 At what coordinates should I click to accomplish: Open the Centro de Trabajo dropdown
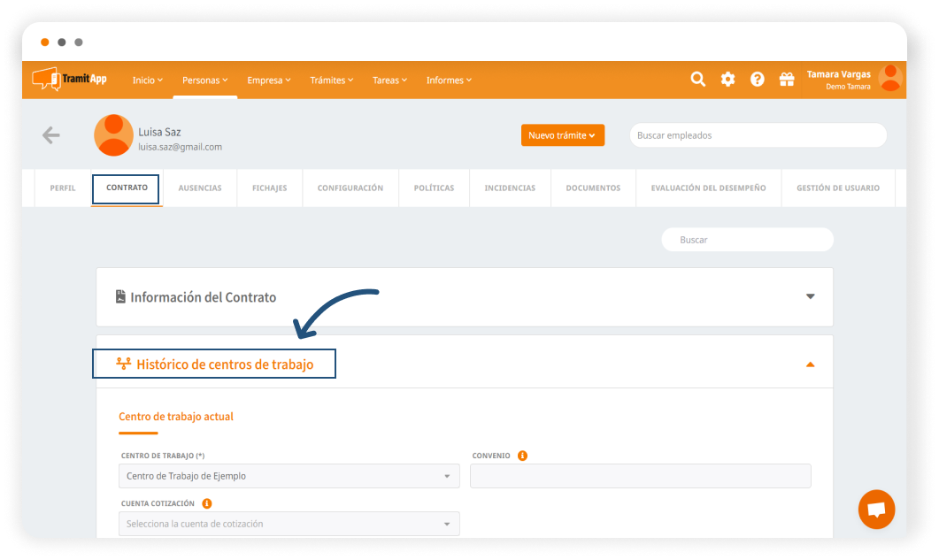point(289,476)
